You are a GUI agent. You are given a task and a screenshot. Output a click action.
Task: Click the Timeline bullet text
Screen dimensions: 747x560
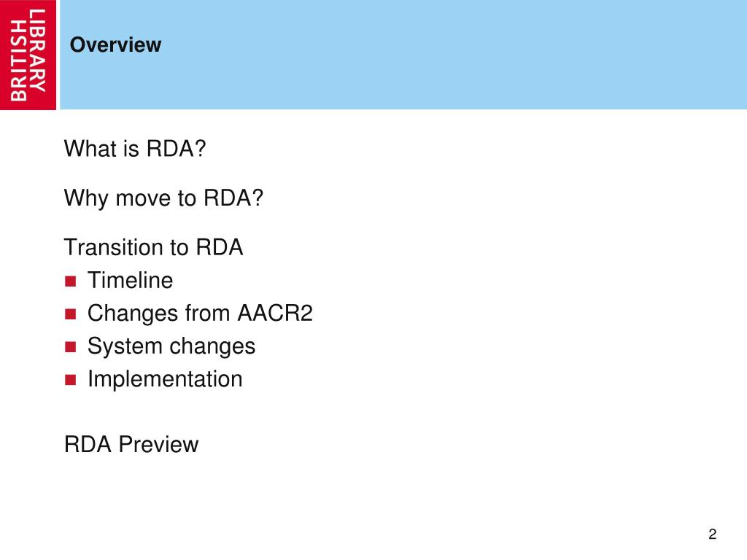pos(130,280)
